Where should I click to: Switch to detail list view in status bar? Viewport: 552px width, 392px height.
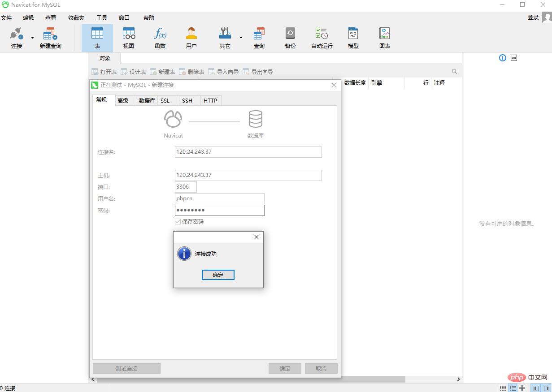tap(513, 388)
